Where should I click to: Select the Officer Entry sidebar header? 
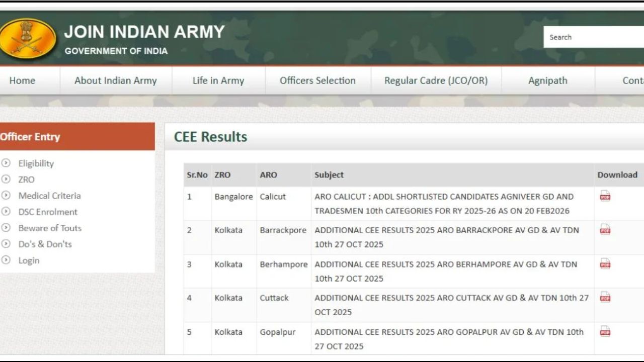point(77,136)
